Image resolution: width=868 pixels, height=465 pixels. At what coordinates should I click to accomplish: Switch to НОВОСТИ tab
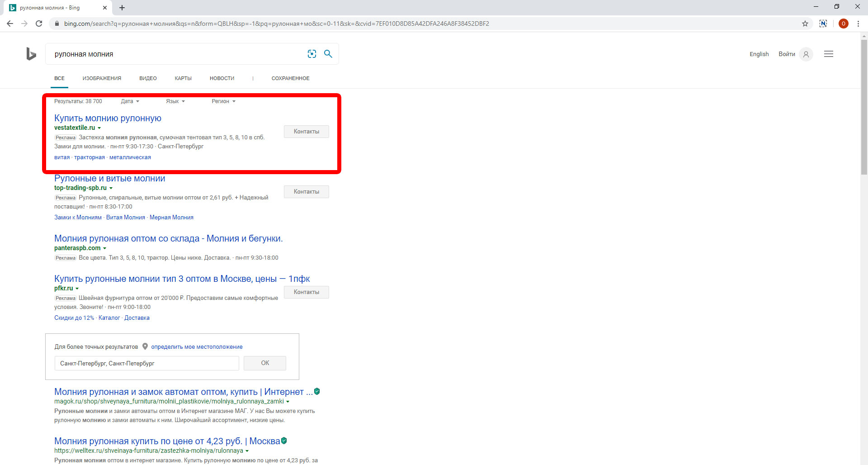tap(222, 78)
